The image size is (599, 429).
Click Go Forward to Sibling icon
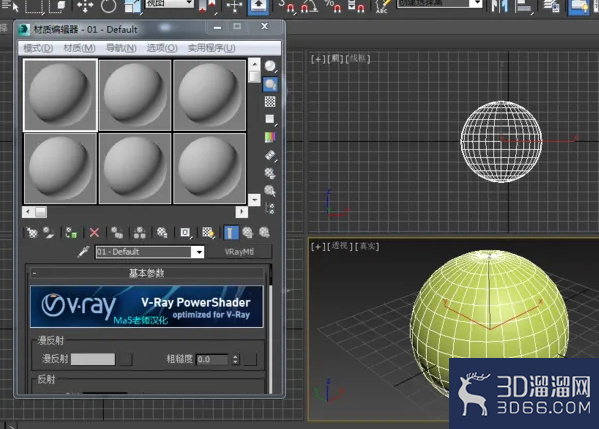coord(264,232)
